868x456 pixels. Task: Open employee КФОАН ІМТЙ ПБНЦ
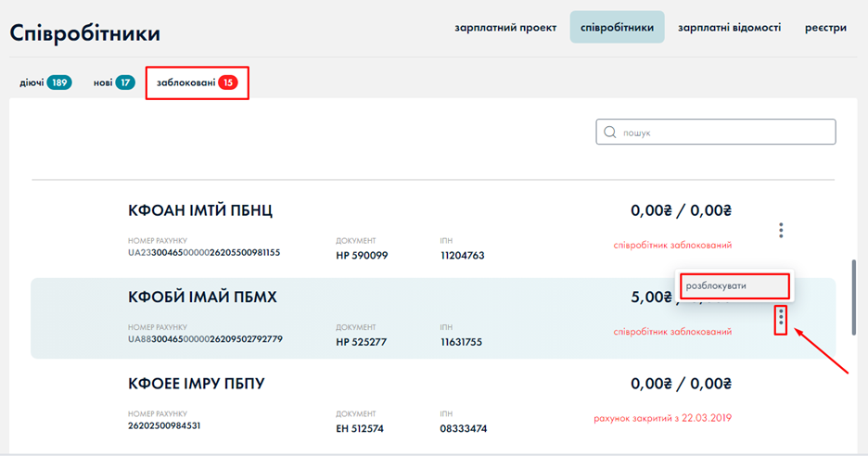pyautogui.click(x=200, y=210)
